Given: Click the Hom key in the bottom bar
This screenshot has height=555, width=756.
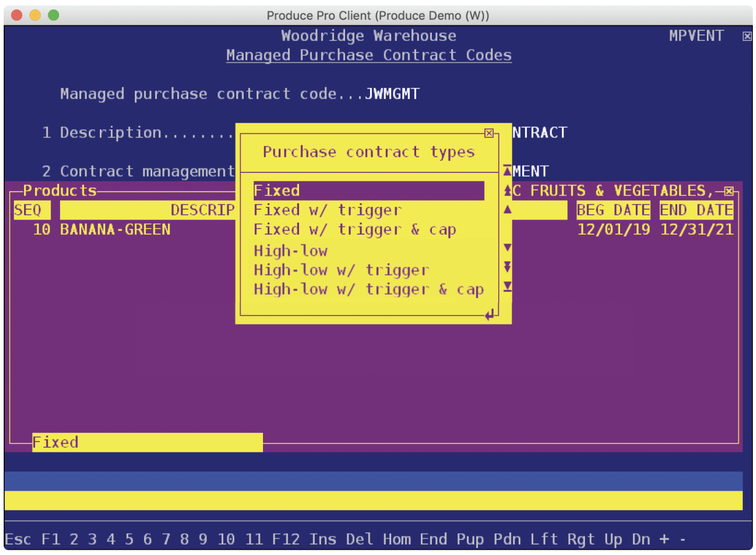Looking at the screenshot, I should click(x=397, y=539).
